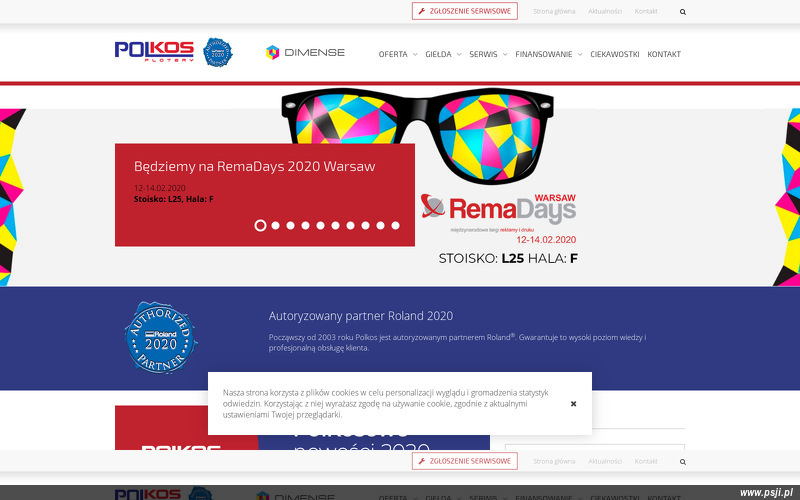Viewport: 800px width, 500px height.
Task: Open 'Będziemy na RemaDays 2020 Warsaw' headline
Action: click(254, 166)
